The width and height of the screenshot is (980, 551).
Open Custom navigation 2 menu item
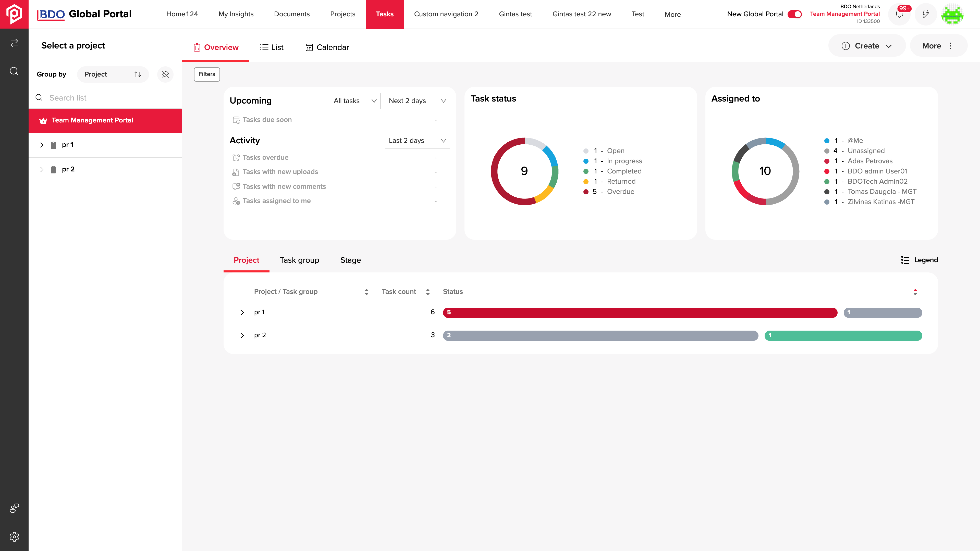coord(446,14)
